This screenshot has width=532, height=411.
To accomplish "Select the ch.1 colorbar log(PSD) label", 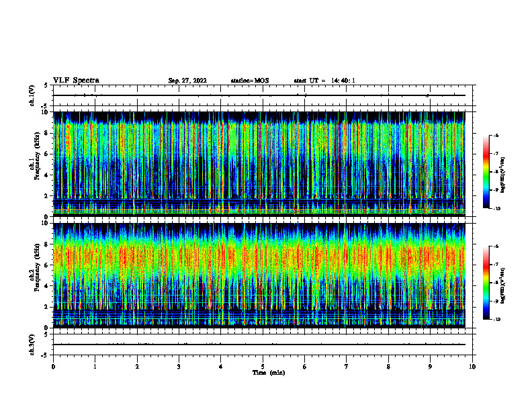I will (503, 175).
